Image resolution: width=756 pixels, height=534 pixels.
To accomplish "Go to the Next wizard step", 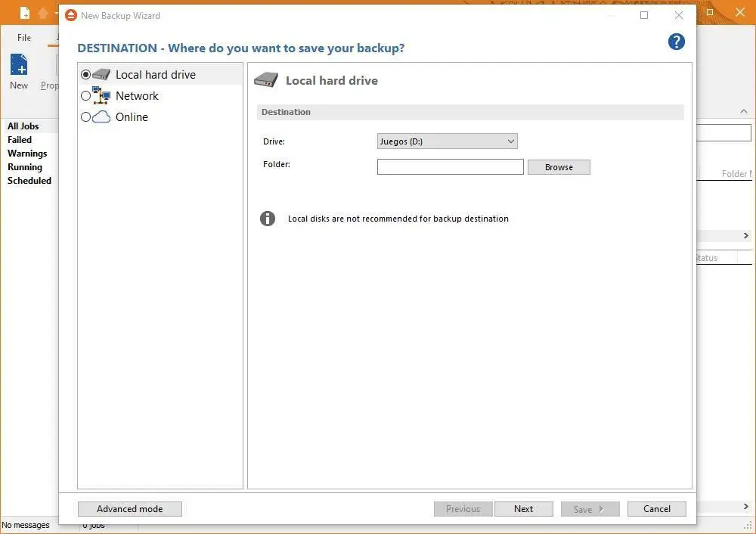I will tap(523, 509).
